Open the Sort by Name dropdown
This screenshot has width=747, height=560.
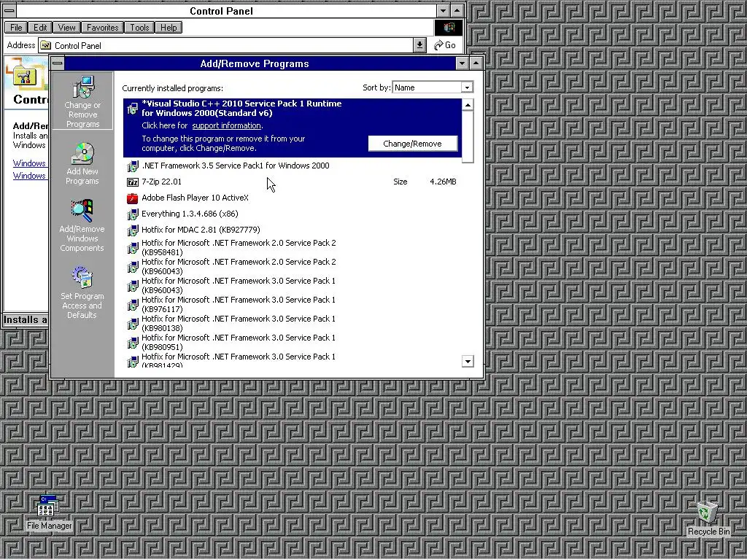pos(467,87)
